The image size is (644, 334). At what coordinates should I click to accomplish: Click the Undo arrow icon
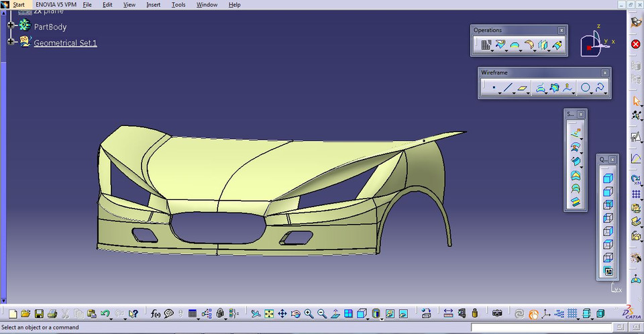(x=105, y=313)
